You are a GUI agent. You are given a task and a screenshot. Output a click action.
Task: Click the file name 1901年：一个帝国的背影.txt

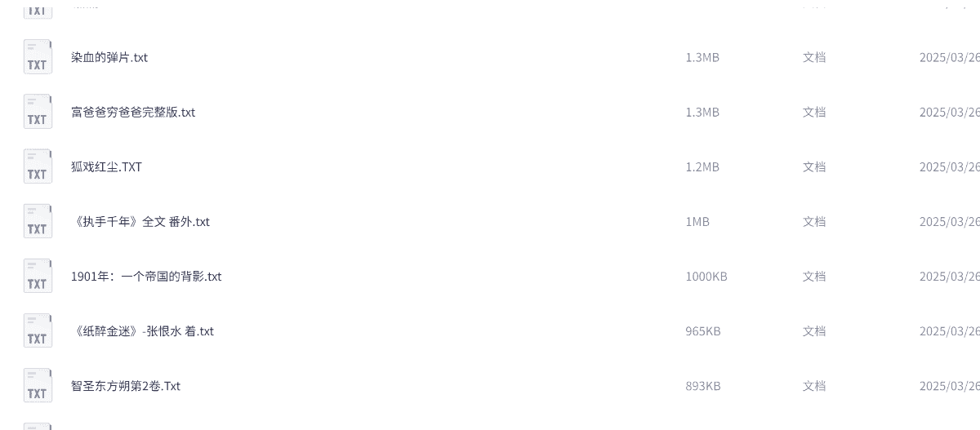coord(146,276)
